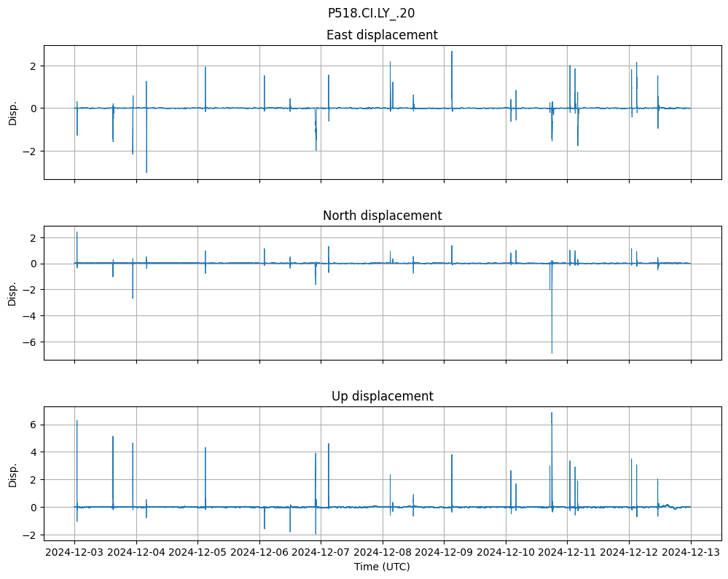Image resolution: width=728 pixels, height=579 pixels.
Task: Click the 4 y-tick label in Up plot
Action: point(34,452)
